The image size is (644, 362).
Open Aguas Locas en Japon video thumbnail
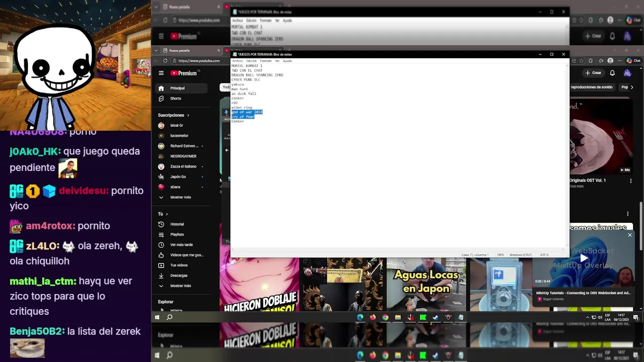click(426, 285)
